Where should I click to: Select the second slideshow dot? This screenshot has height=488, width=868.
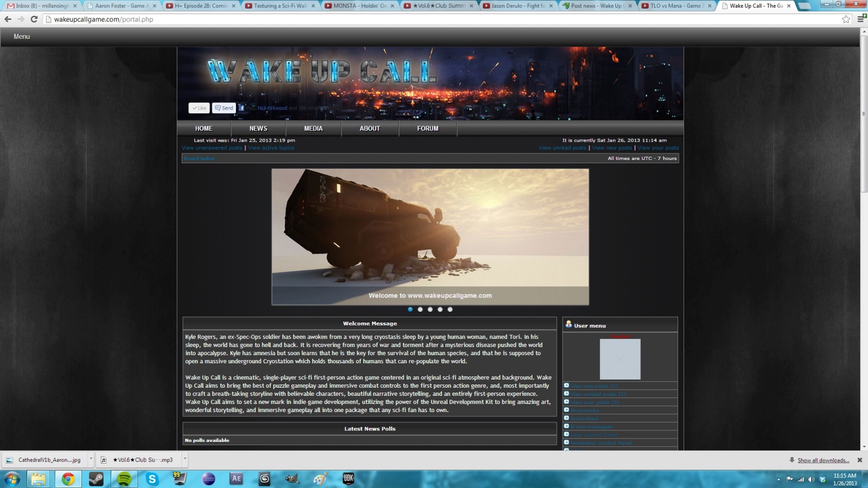tap(420, 309)
